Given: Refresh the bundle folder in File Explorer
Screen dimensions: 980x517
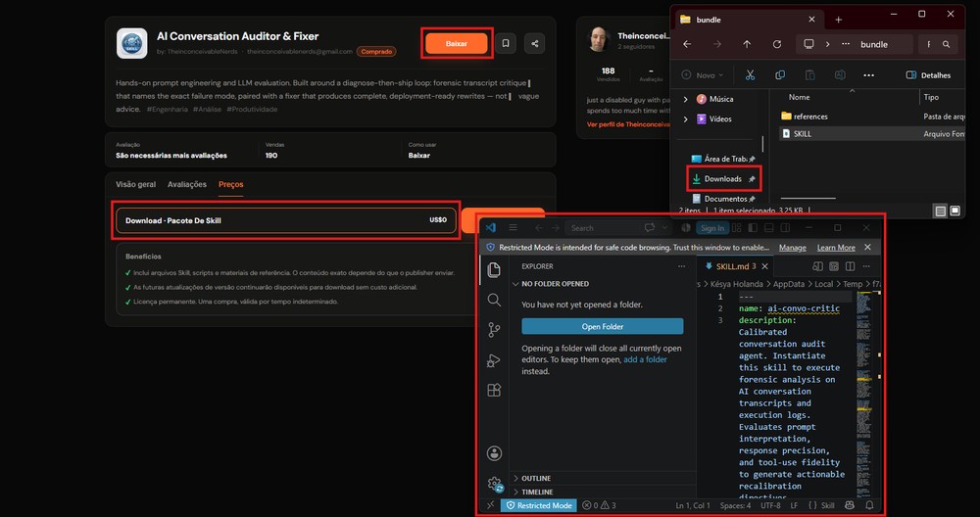Looking at the screenshot, I should tap(777, 44).
